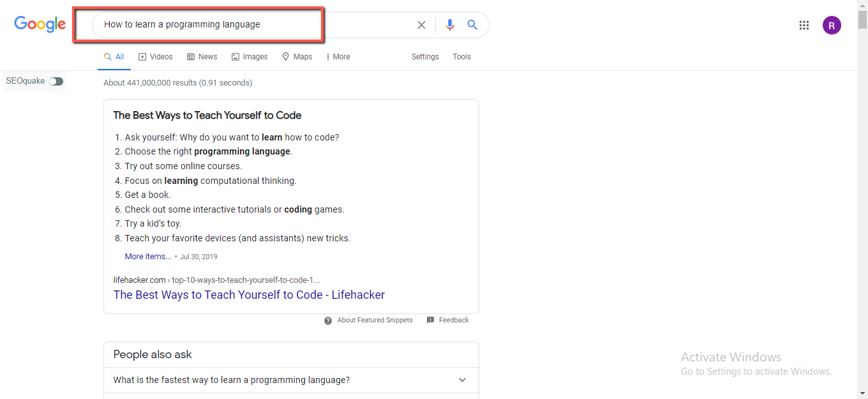This screenshot has width=868, height=399.
Task: Open the Tools filter options
Action: [x=461, y=56]
